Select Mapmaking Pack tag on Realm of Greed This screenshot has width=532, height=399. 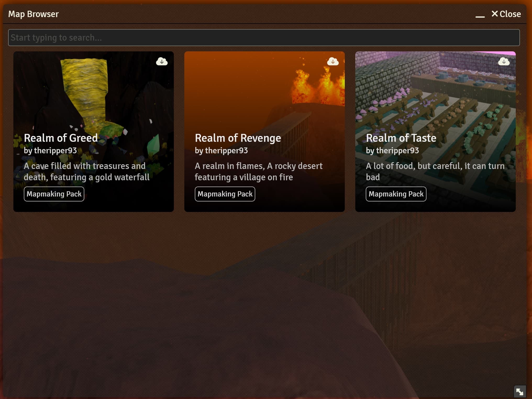[54, 194]
